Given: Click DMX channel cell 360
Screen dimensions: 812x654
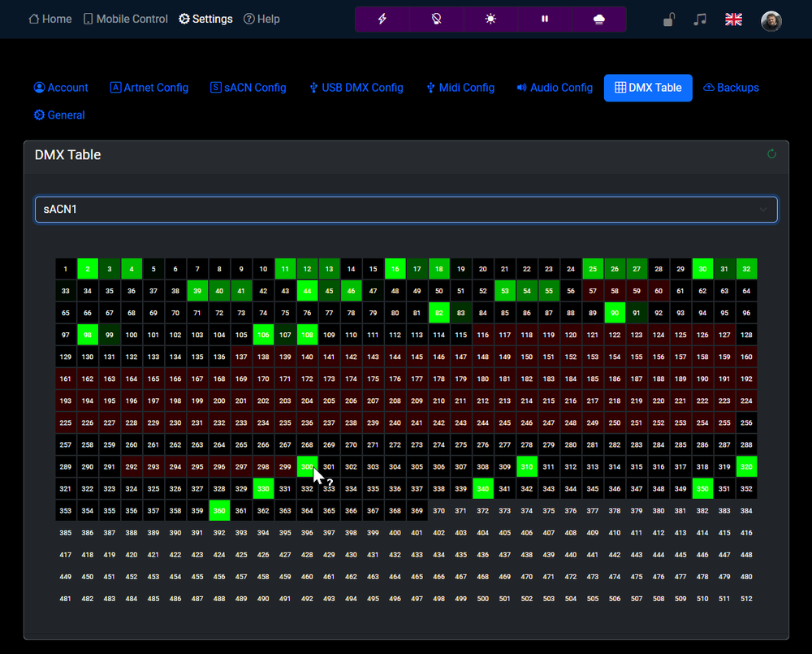Looking at the screenshot, I should click(x=219, y=510).
